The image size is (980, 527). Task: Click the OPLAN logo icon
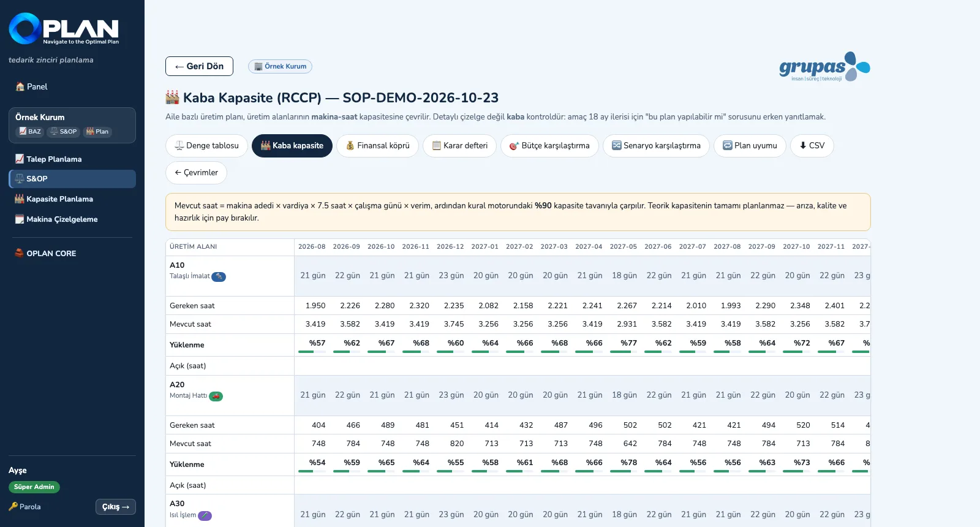click(x=25, y=28)
